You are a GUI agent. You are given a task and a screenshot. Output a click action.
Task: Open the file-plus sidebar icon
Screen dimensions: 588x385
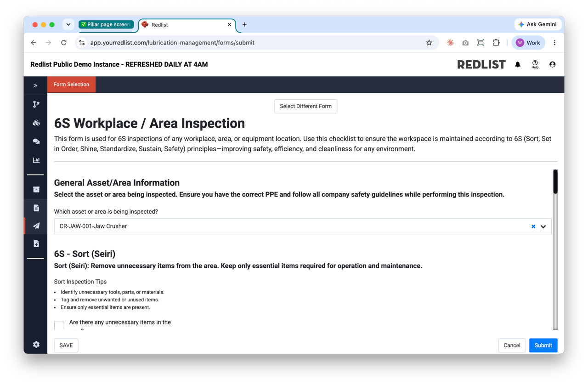[x=36, y=243]
